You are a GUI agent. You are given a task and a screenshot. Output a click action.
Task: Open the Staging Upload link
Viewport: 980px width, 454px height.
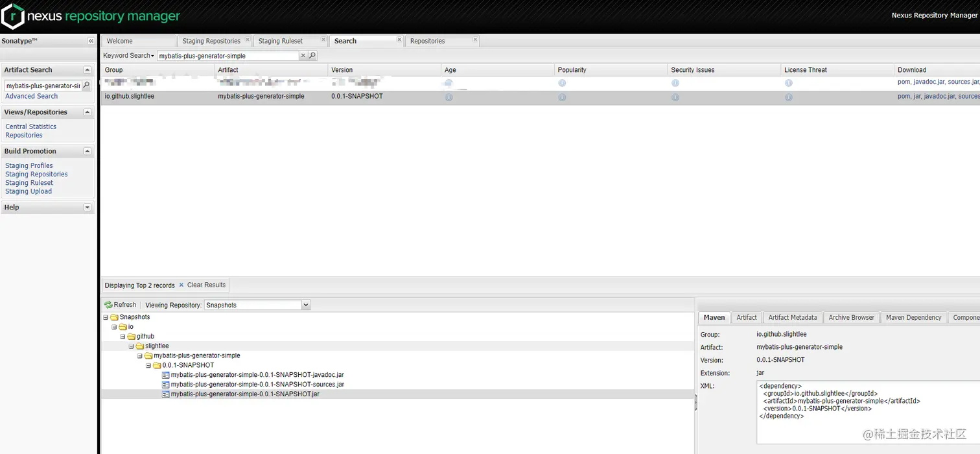coord(29,191)
